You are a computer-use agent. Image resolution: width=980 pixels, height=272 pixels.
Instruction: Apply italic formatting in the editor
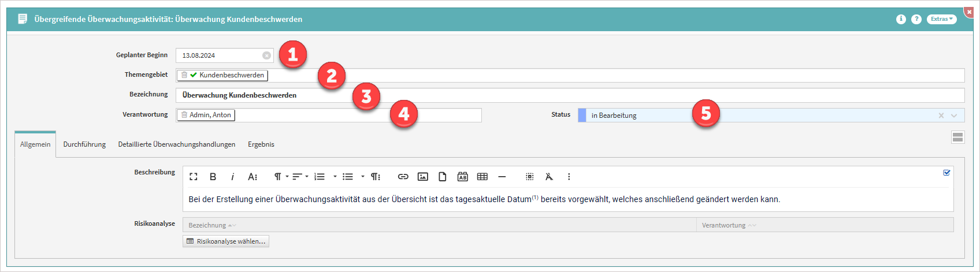[232, 177]
